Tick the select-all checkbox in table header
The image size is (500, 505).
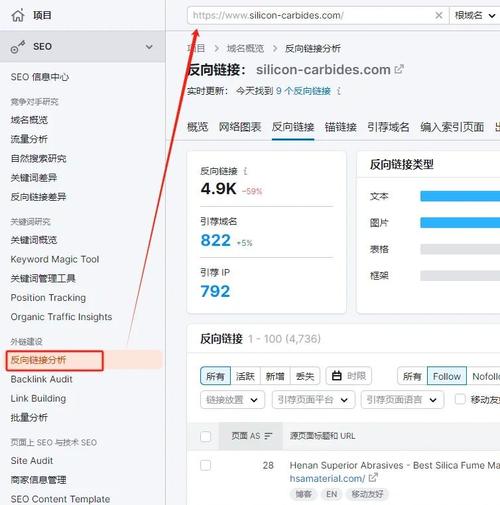[206, 436]
